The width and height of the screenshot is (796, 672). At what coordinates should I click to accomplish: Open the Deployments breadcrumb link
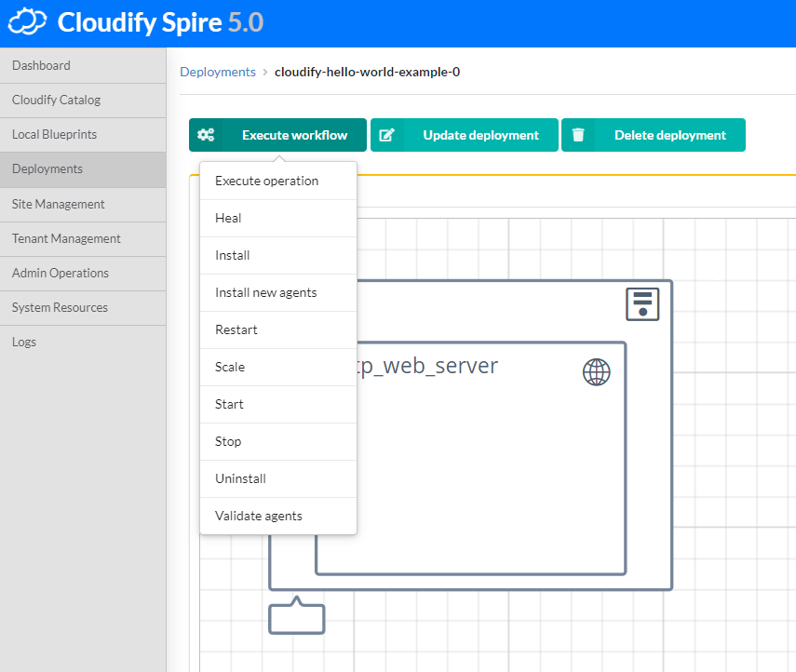(x=218, y=72)
